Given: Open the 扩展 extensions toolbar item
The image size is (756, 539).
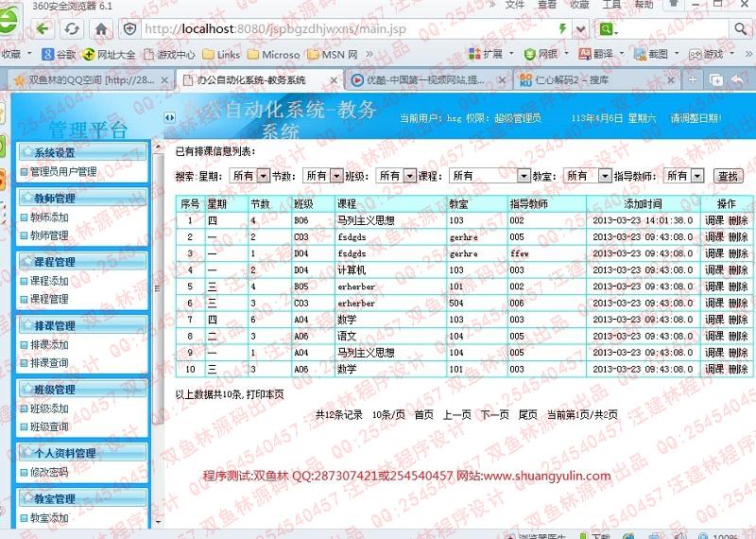Looking at the screenshot, I should click(x=490, y=54).
